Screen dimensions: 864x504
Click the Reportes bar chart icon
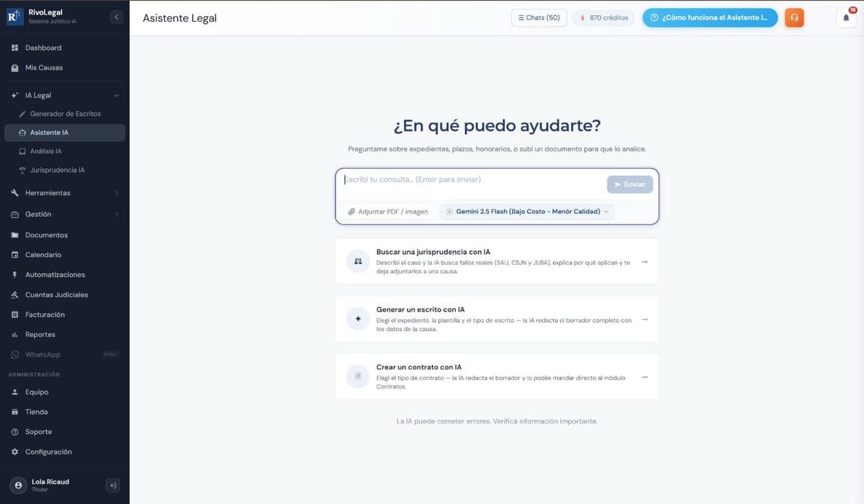click(15, 335)
